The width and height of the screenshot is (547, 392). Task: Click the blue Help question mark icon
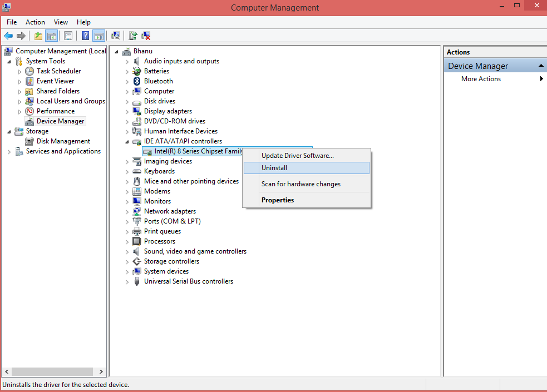(86, 36)
